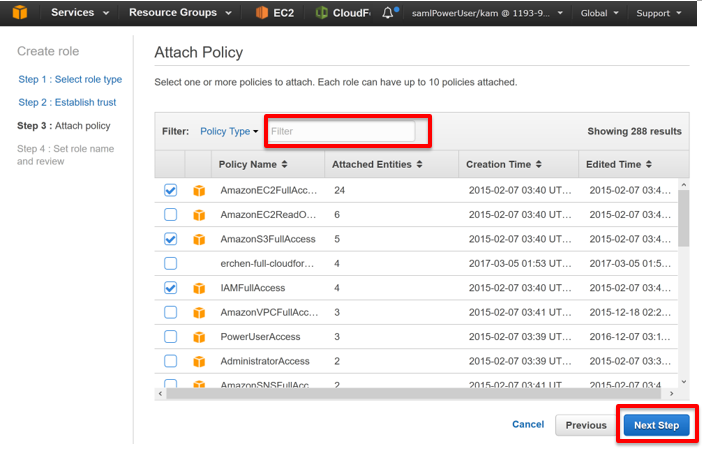Click the vertical scrollbar of policy list
Viewport: 702px width, 449px height.
(x=683, y=218)
